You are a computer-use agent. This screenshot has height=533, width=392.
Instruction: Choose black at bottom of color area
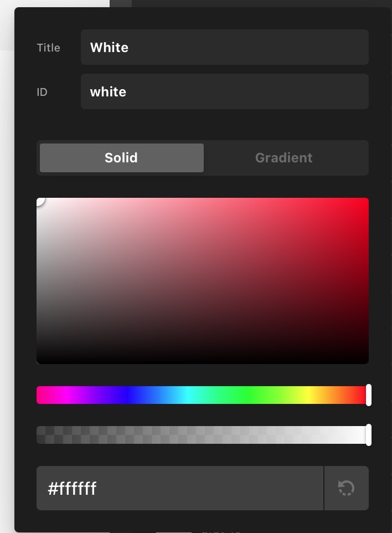coord(203,362)
